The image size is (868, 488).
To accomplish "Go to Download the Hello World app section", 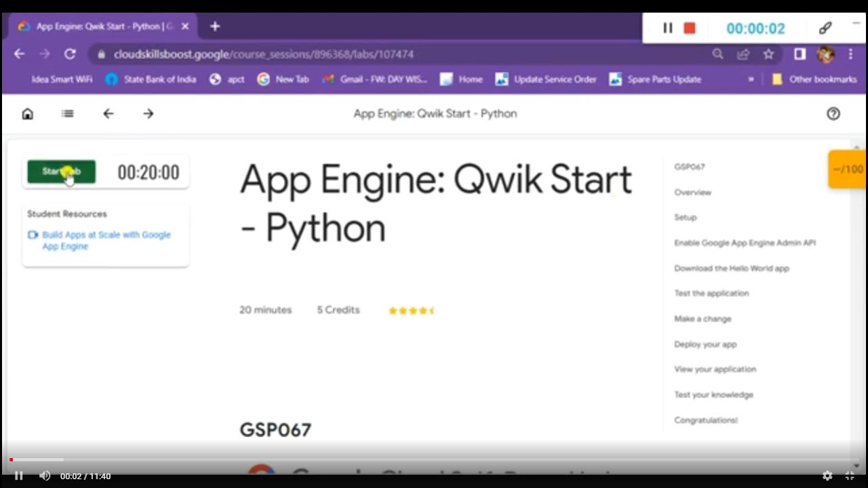I will tap(732, 268).
